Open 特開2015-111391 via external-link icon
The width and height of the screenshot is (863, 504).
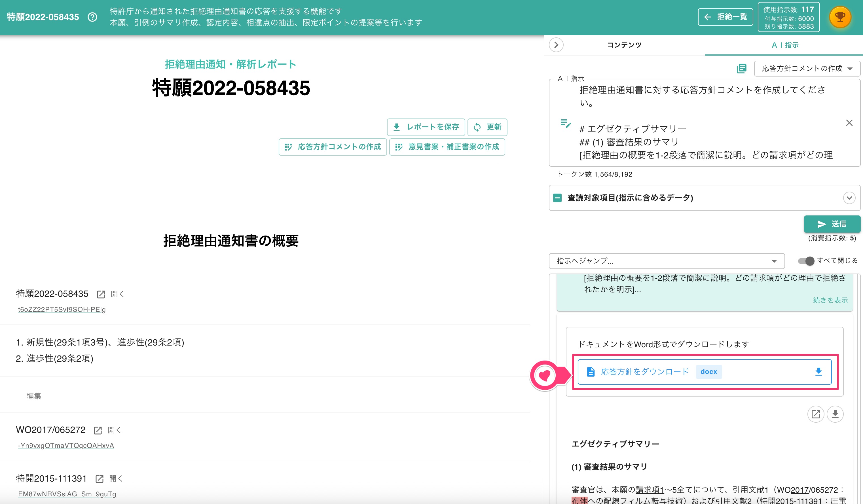[99, 479]
